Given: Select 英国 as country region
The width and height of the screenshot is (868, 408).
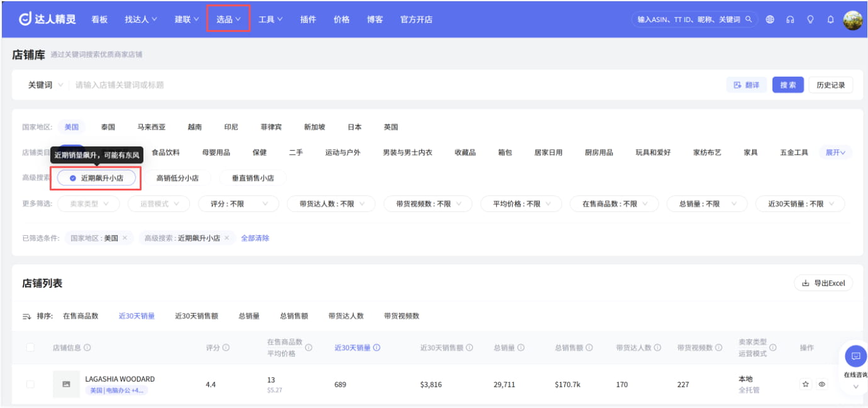Looking at the screenshot, I should pos(391,127).
